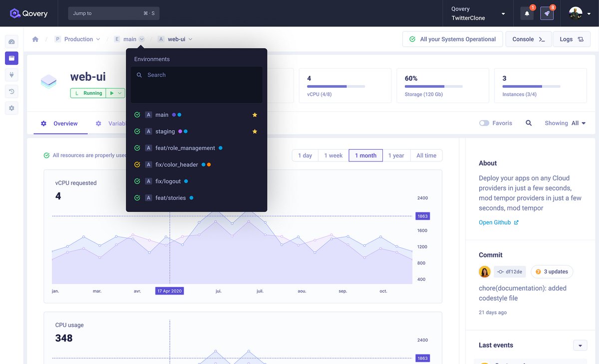599x364 pixels.
Task: Click All your Systems Operational status
Action: pyautogui.click(x=452, y=39)
